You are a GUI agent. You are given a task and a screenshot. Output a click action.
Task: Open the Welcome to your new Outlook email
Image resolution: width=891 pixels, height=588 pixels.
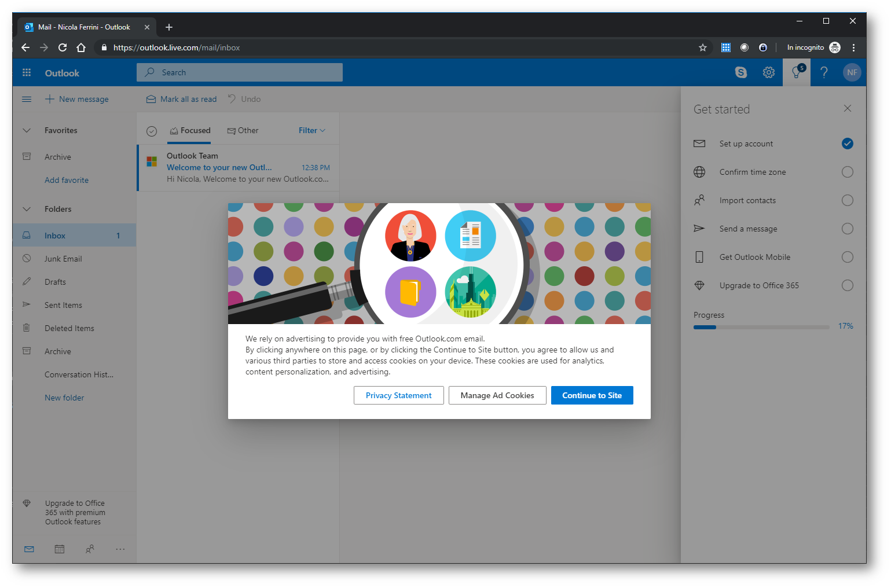(239, 167)
